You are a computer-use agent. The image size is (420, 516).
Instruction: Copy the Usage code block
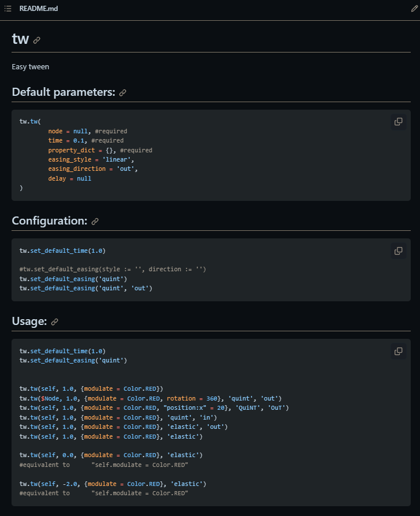click(398, 351)
